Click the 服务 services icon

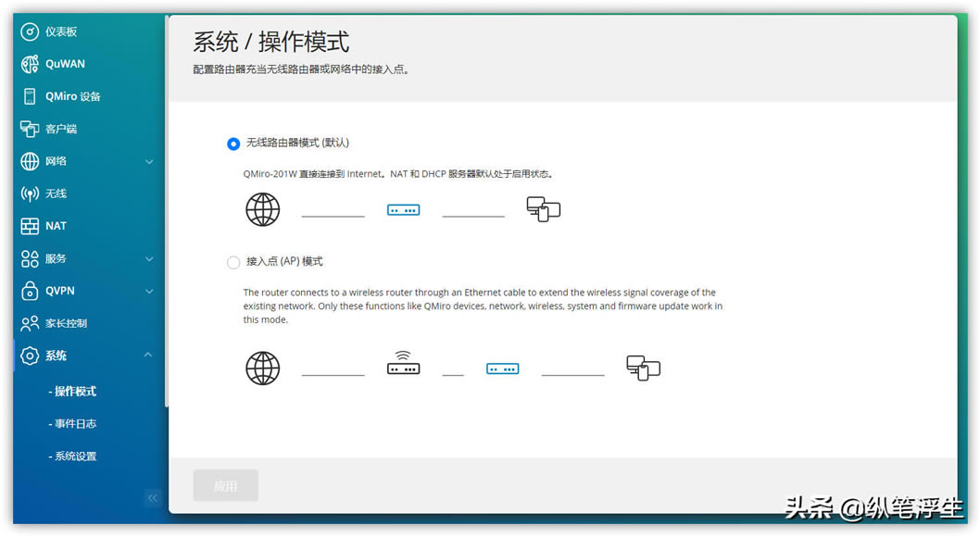pos(30,258)
